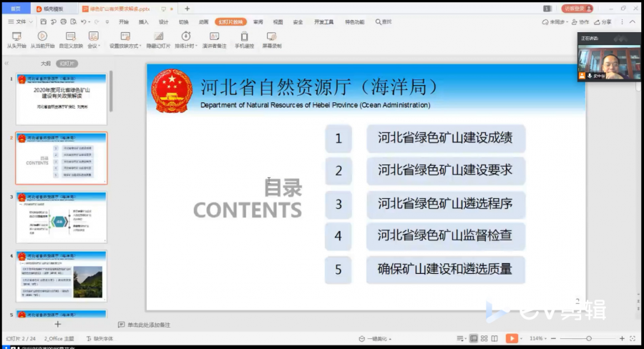Click the zoom slider handle
The image size is (644, 349).
pos(589,339)
